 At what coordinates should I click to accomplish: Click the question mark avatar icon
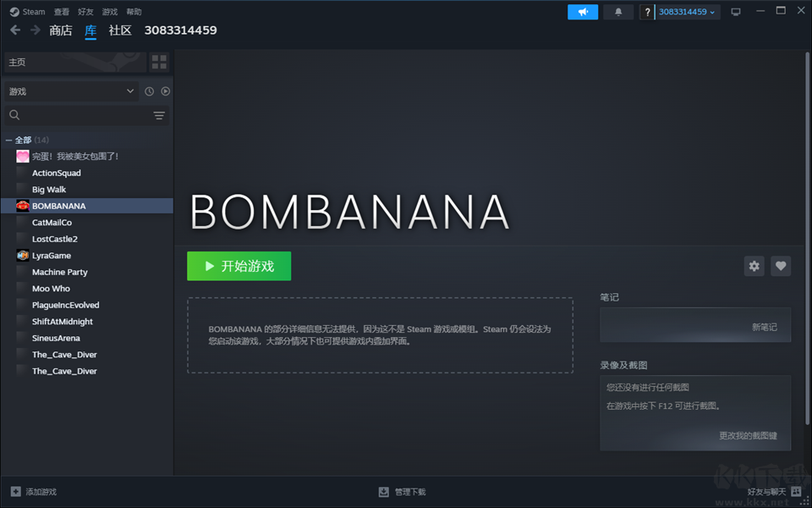[647, 12]
